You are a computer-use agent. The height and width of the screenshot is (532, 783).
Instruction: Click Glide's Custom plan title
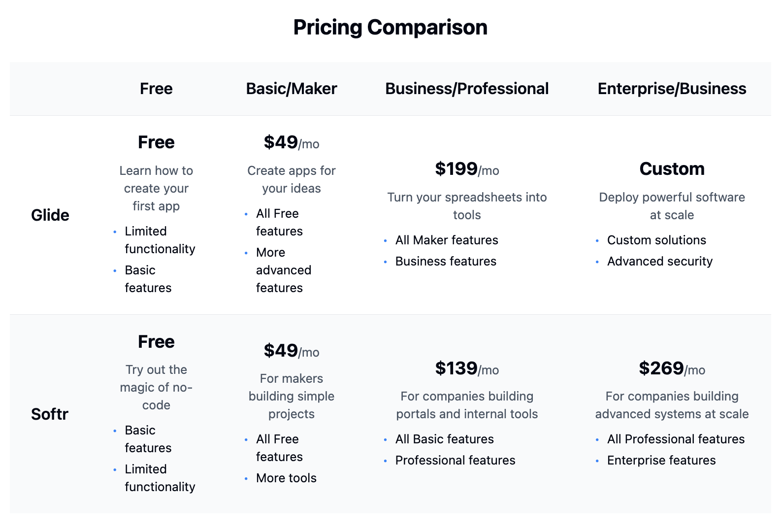672,169
